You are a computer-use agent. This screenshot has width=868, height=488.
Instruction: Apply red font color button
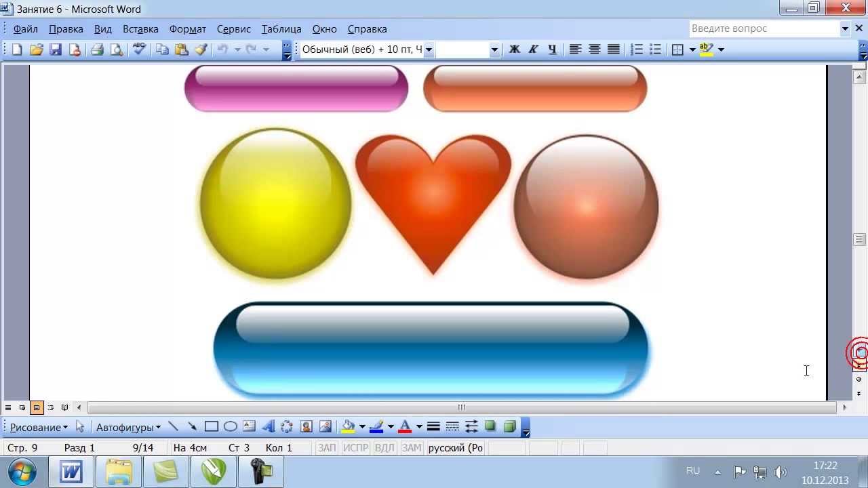pos(405,427)
